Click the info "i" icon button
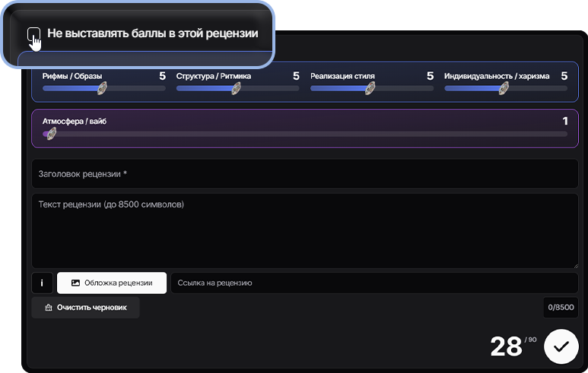Screen dimensions: 588x373 coord(41,283)
